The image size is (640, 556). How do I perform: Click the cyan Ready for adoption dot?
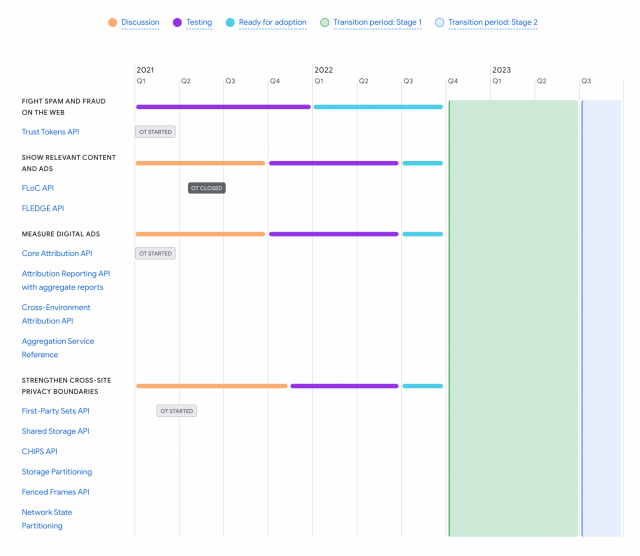tap(231, 22)
